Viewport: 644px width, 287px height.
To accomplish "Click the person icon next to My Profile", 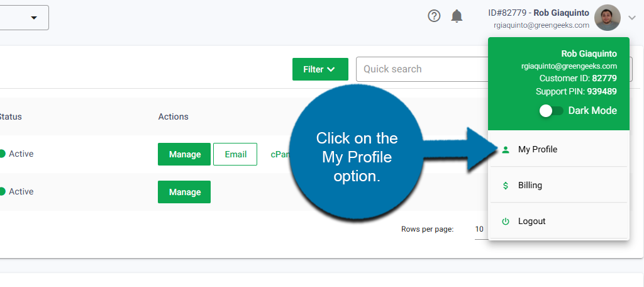I will tap(506, 150).
